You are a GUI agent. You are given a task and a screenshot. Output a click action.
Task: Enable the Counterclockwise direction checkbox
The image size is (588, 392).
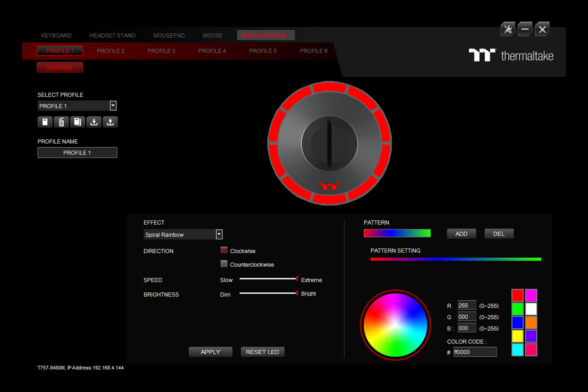(x=224, y=264)
